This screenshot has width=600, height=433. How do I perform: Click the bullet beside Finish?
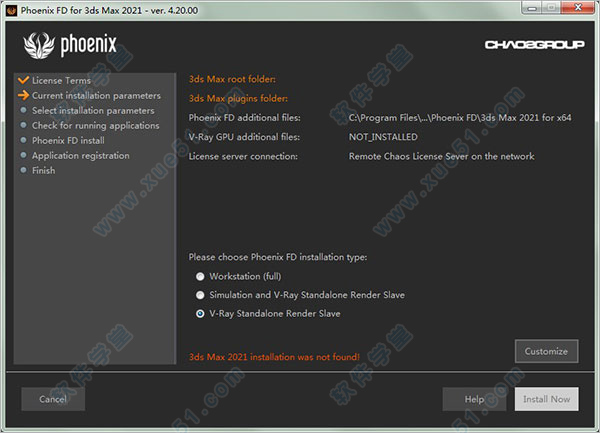pyautogui.click(x=23, y=170)
